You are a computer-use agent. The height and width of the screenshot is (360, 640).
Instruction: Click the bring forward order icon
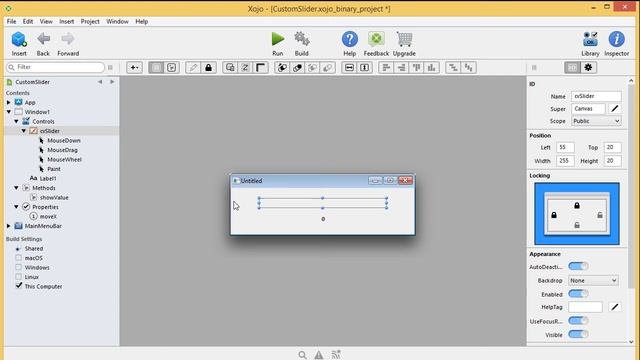pos(282,68)
